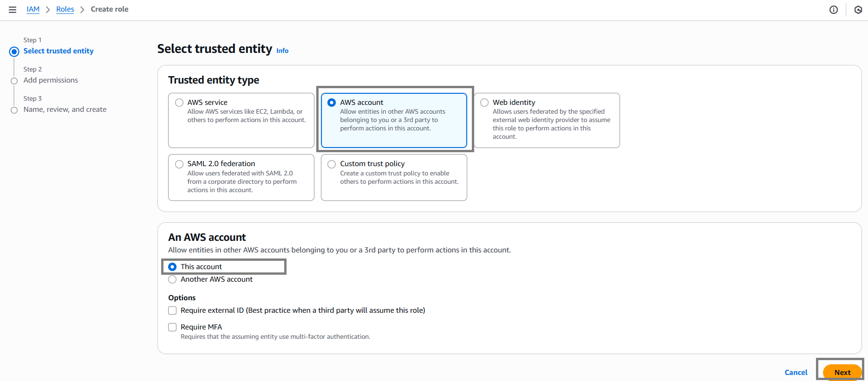Choose AWS account trusted entity option

332,103
